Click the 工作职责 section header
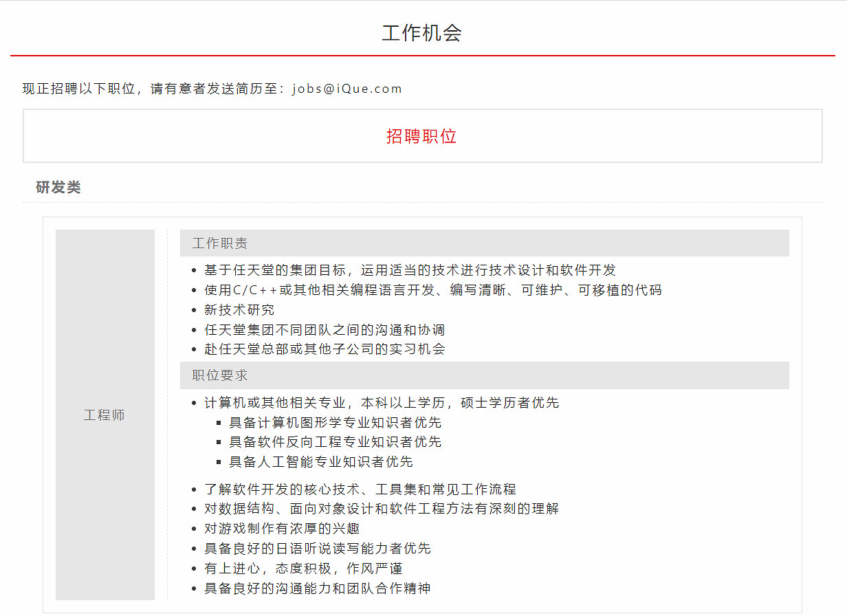The height and width of the screenshot is (616, 847). point(220,243)
